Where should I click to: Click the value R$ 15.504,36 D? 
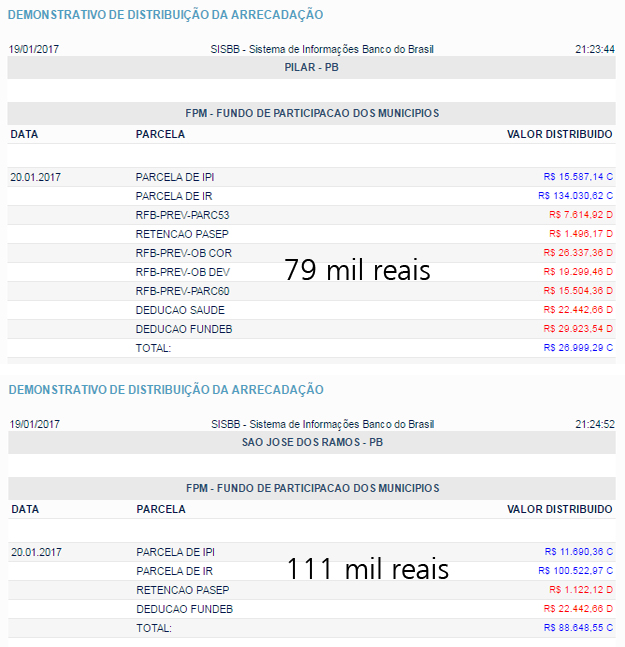pyautogui.click(x=578, y=290)
